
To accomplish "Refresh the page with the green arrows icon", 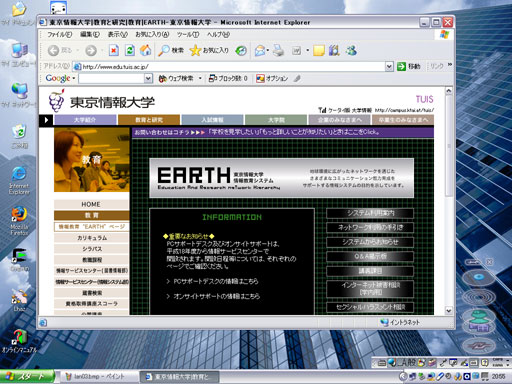I will [x=130, y=50].
